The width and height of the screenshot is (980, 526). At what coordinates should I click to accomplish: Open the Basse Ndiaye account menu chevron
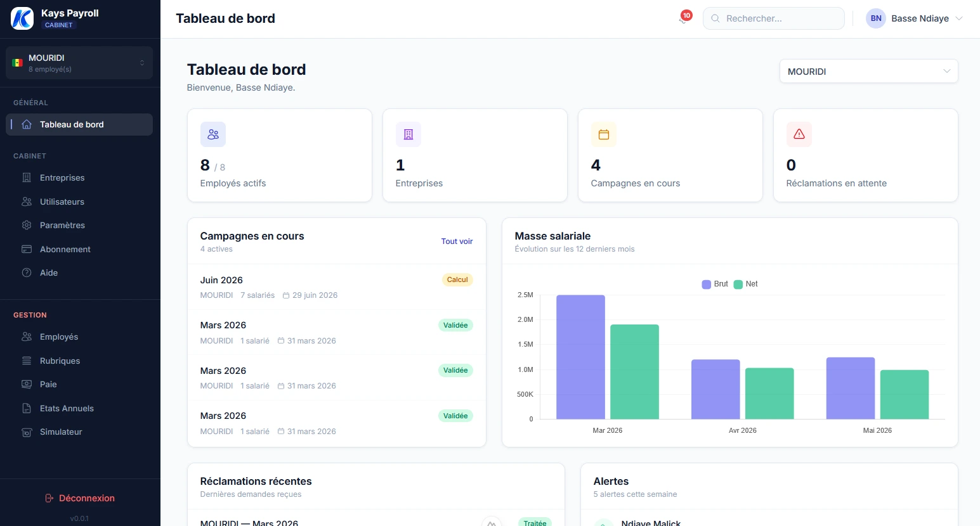[959, 18]
